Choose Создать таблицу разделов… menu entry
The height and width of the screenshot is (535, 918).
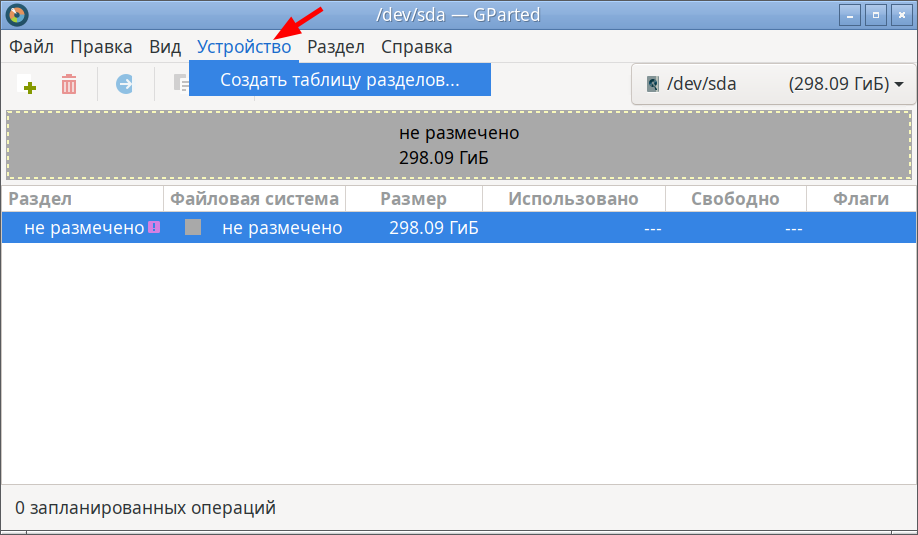coord(340,80)
